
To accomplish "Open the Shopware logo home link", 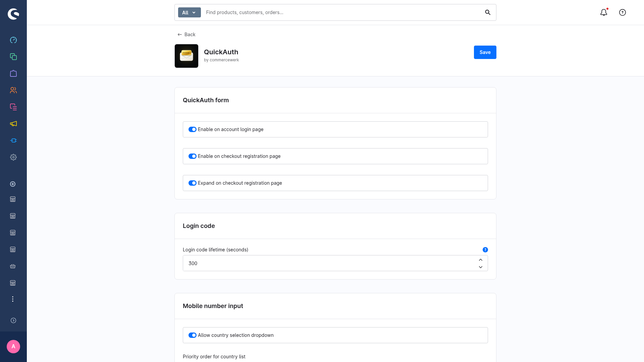I will coord(13,14).
